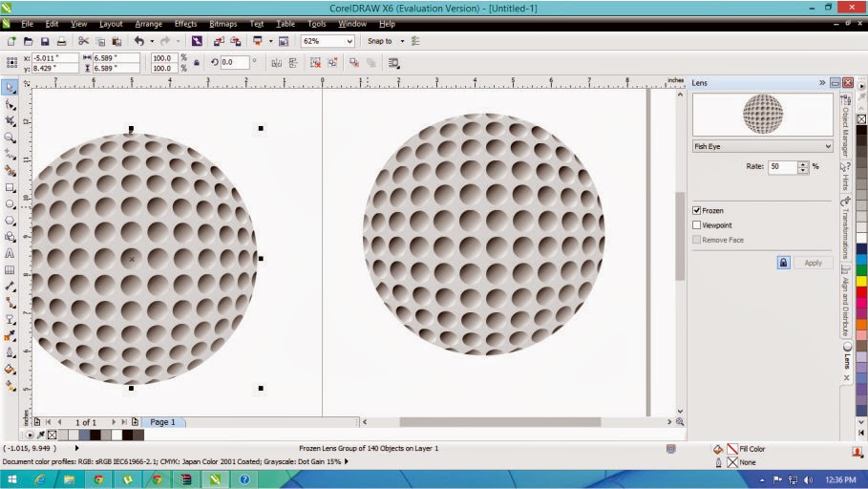Click the horizontal scrollbar thumb
Viewport: 868px width, 489px height.
coord(499,422)
